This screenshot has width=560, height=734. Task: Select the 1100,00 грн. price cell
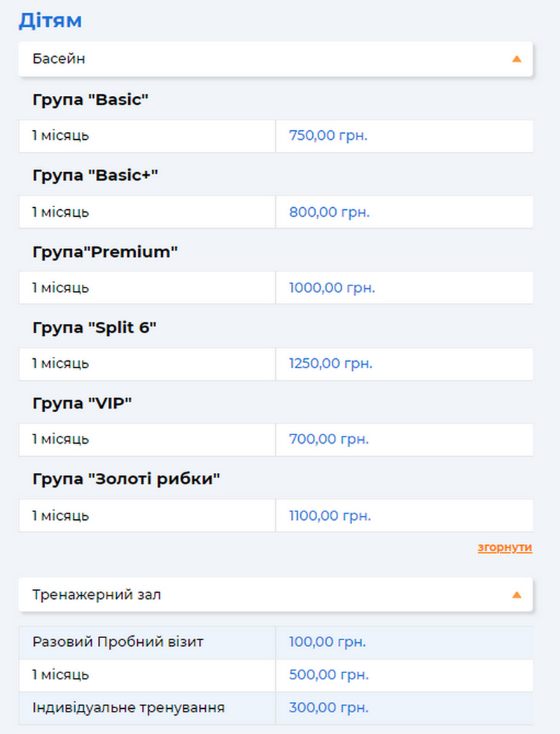330,516
